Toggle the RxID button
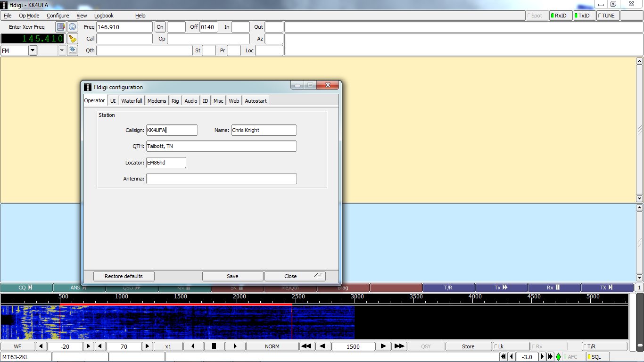The width and height of the screenshot is (644, 362). coord(560,16)
